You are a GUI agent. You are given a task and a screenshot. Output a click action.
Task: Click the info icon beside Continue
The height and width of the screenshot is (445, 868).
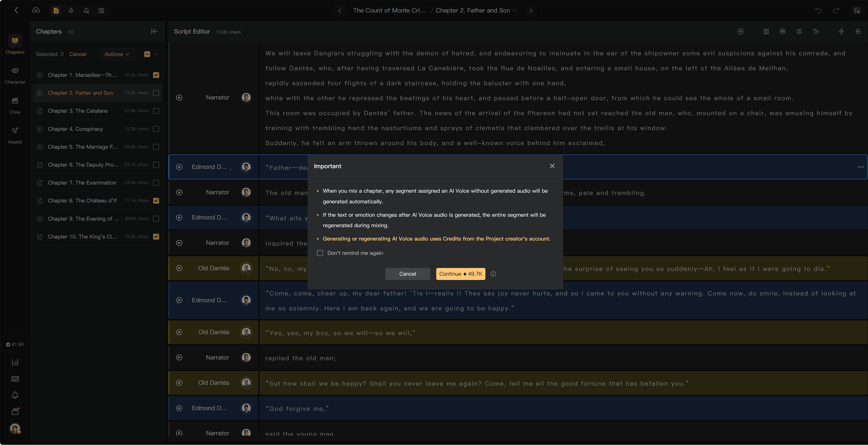(493, 274)
